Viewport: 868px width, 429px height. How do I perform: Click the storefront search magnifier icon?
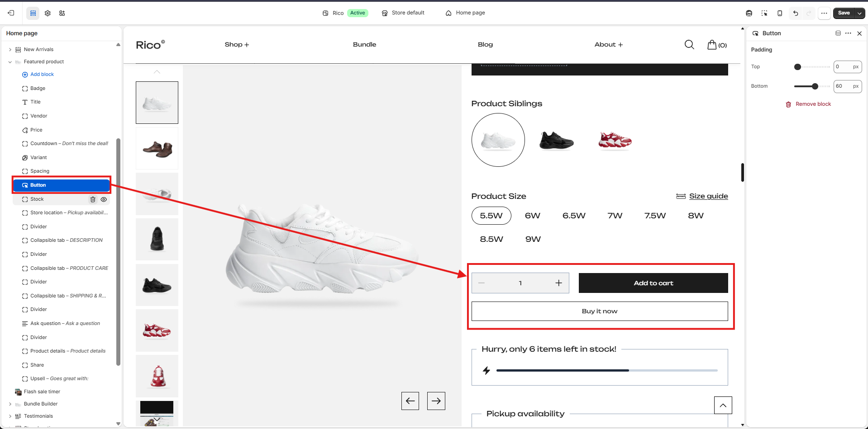coord(689,44)
